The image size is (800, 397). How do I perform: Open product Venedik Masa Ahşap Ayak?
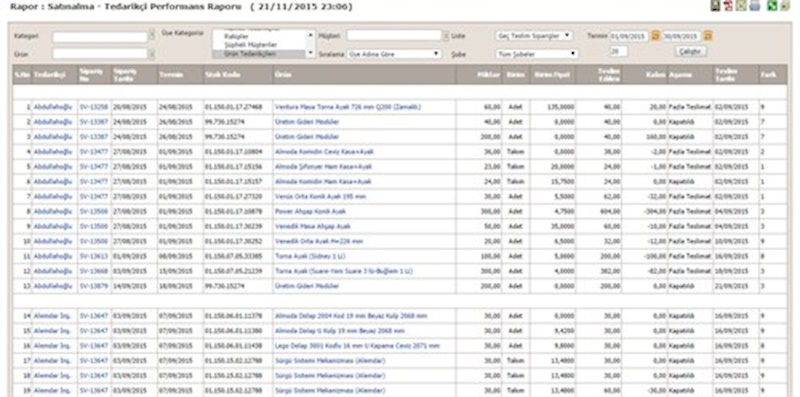313,226
